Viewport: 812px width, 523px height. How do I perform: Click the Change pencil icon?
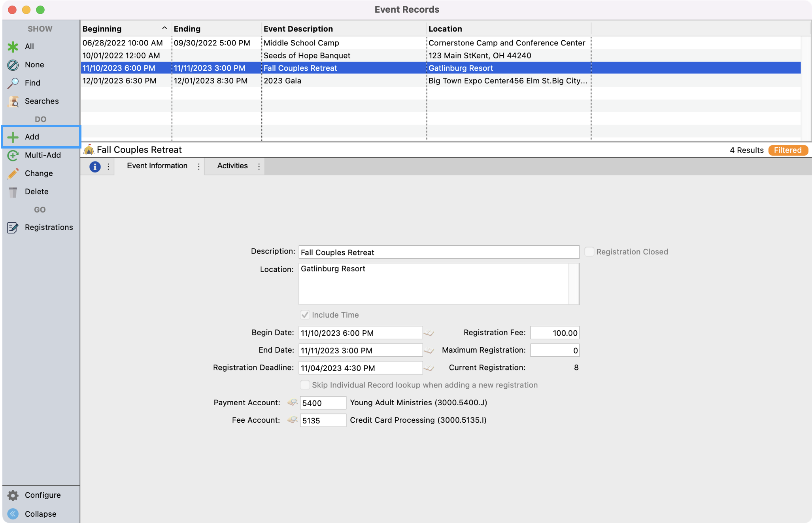point(13,173)
